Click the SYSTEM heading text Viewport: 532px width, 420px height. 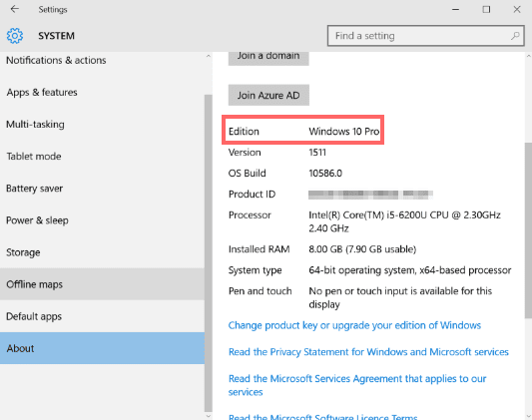56,36
